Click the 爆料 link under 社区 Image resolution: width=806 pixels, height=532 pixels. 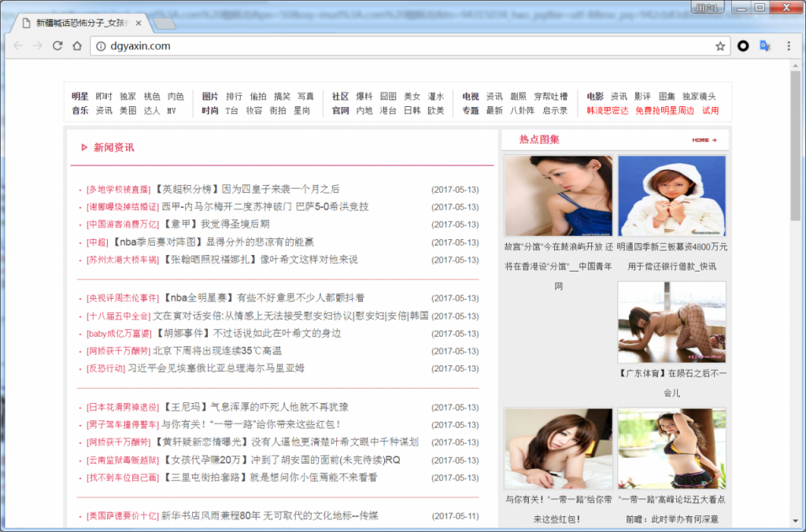click(364, 96)
